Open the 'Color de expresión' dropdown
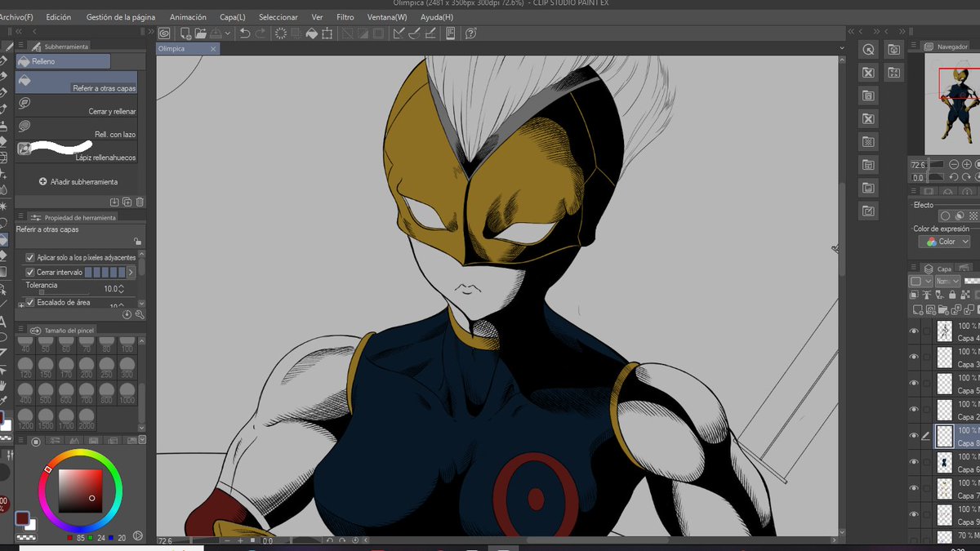The image size is (980, 551). click(x=944, y=241)
